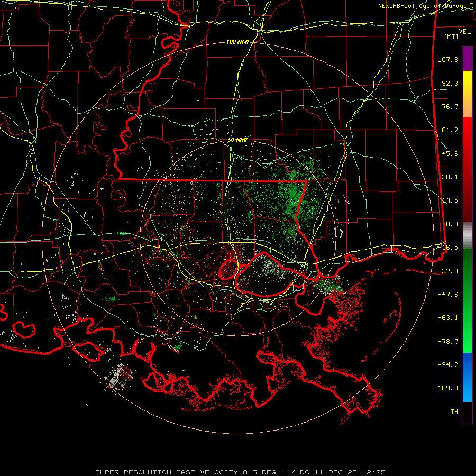Select the -78.7 velocity scale value

click(x=448, y=342)
